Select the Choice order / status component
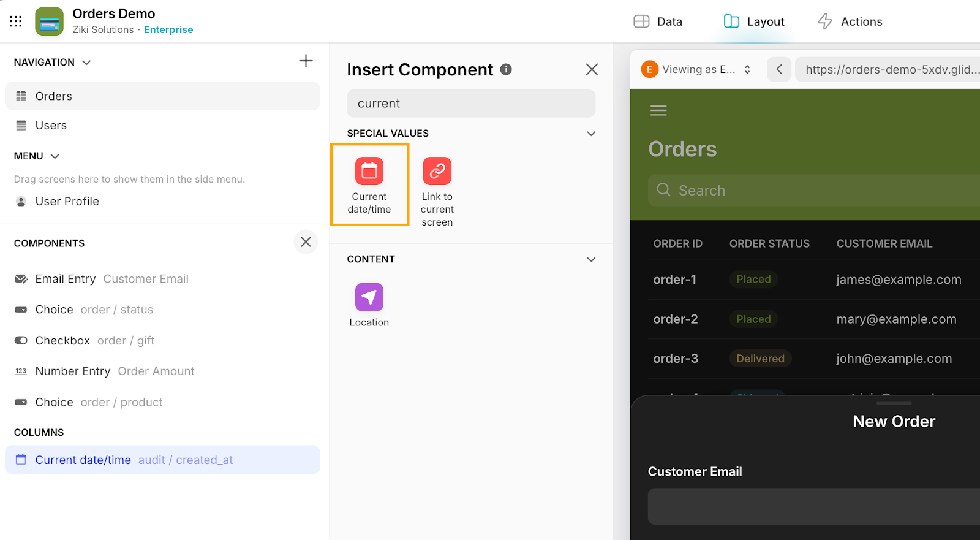The image size is (980, 540). coord(162,310)
